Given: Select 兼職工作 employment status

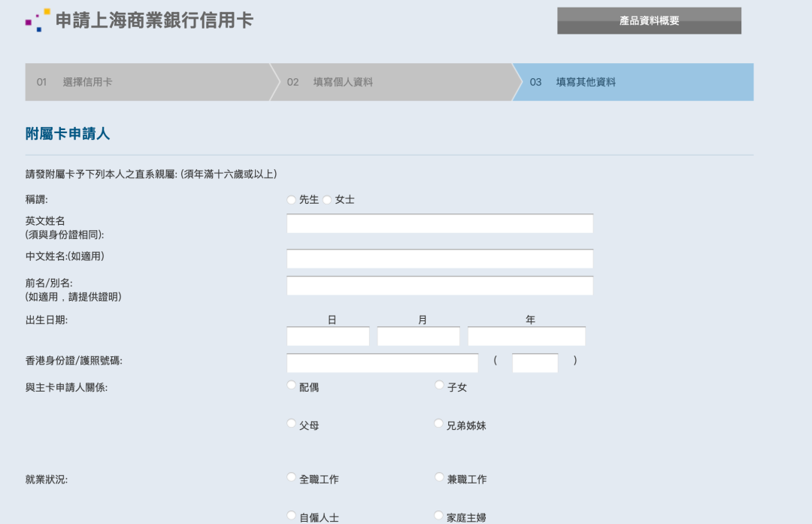Looking at the screenshot, I should 439,477.
